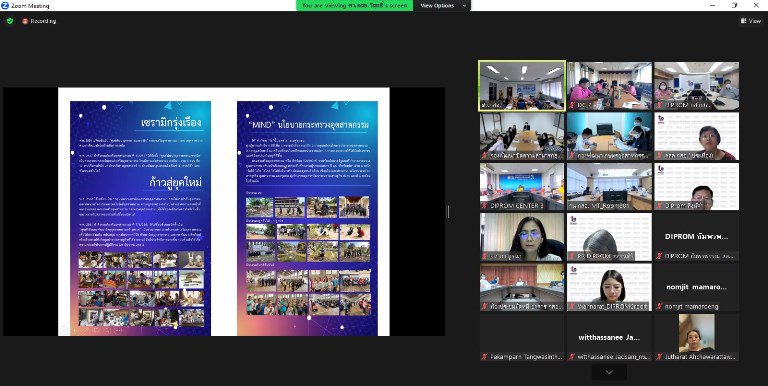
Task: Click shared slide titled เซรามิกรุ่งเรือง
Action: click(141, 218)
